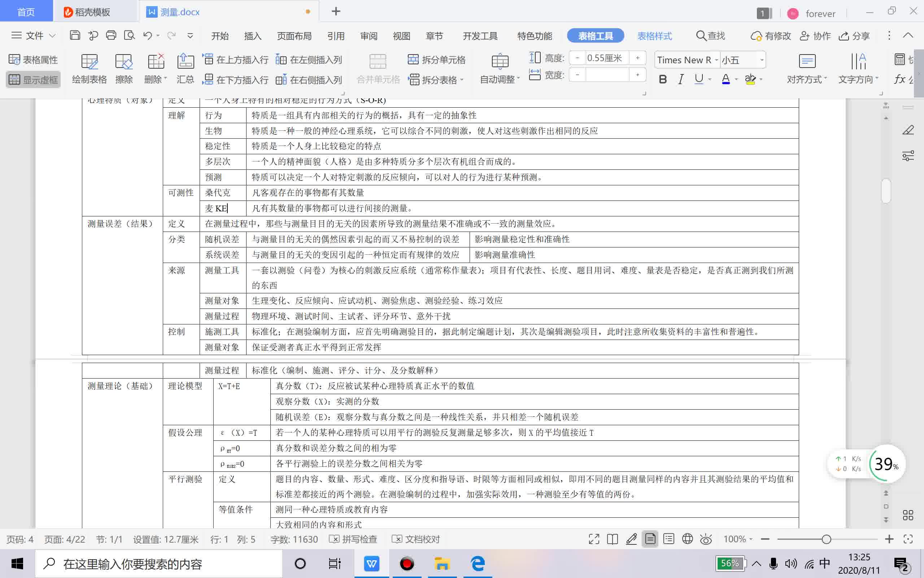
Task: Click the column width input field
Action: pos(607,74)
